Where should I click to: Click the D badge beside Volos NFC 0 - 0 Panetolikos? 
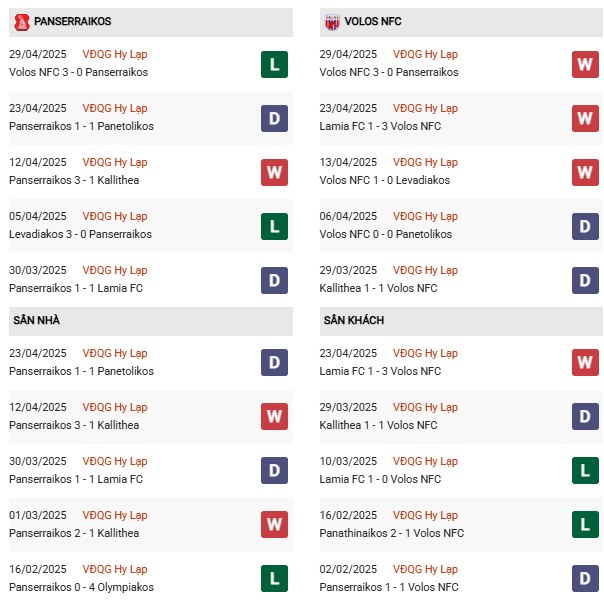point(585,226)
